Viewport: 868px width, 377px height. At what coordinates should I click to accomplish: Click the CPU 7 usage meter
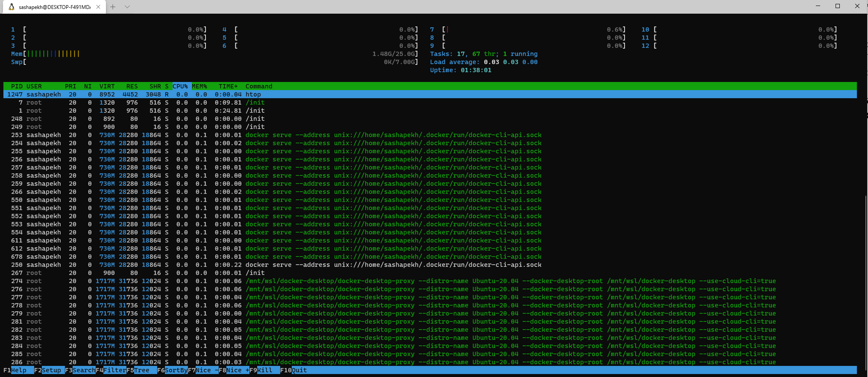[528, 29]
